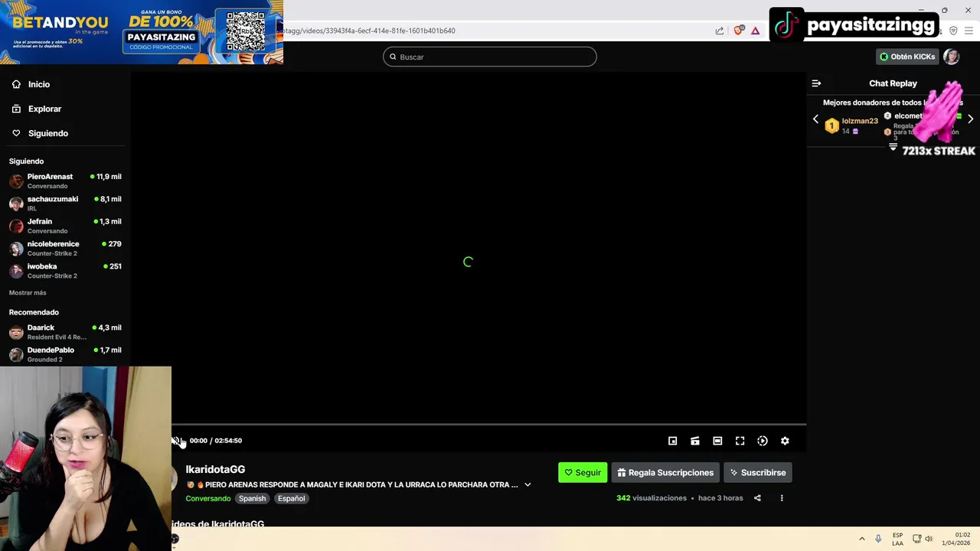Open video player settings gear
Screen dimensions: 980x551
pyautogui.click(x=785, y=441)
